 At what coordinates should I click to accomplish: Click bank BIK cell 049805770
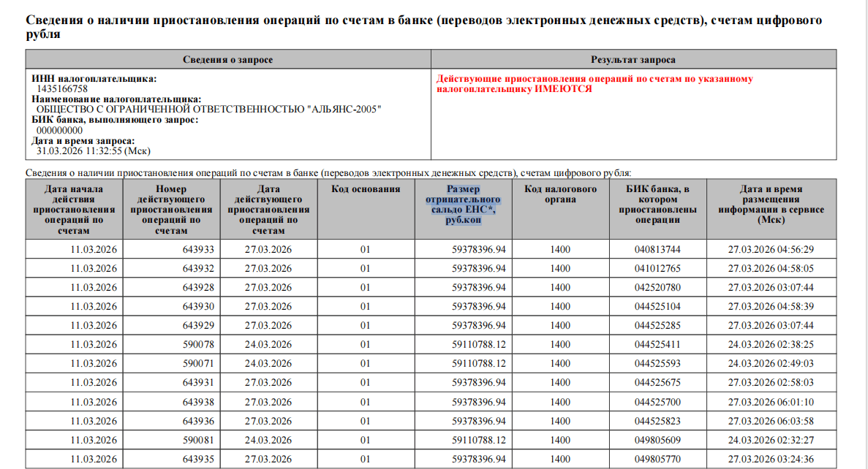point(657,459)
